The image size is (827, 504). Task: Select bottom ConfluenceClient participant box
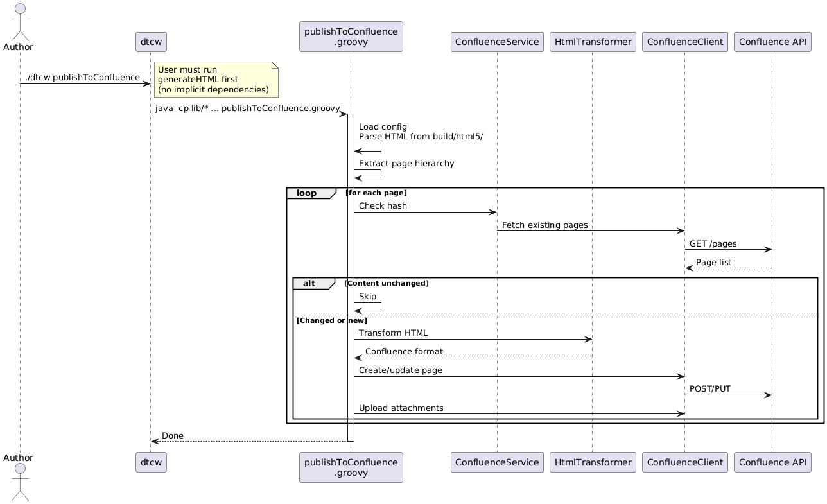pyautogui.click(x=684, y=462)
